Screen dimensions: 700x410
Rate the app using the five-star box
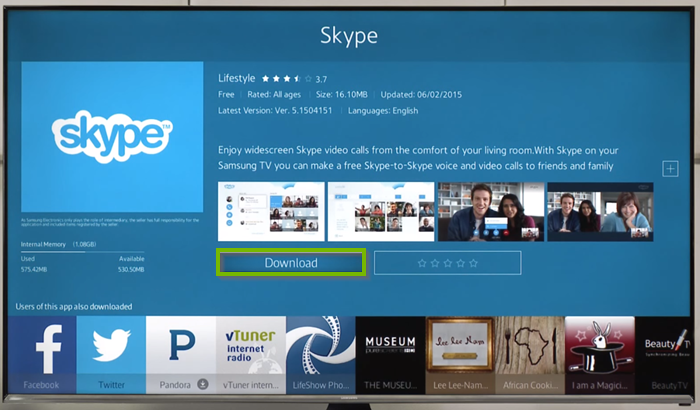447,263
